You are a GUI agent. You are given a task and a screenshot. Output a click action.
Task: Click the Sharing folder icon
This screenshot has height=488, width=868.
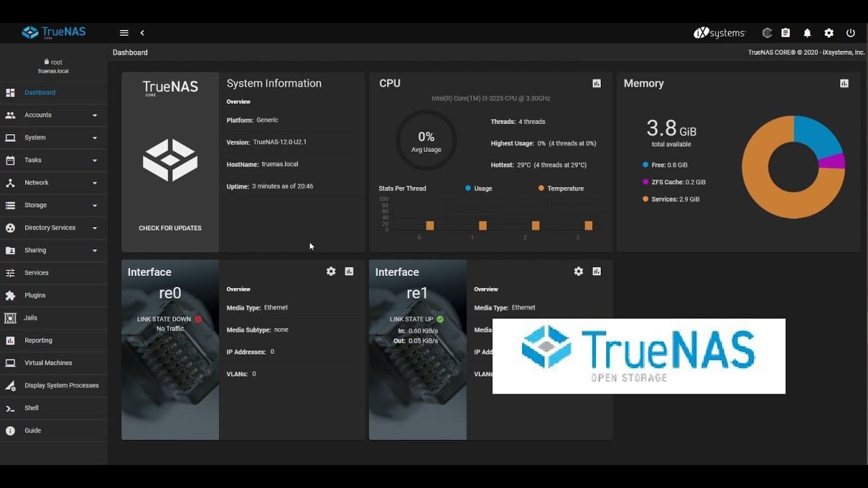(x=10, y=250)
